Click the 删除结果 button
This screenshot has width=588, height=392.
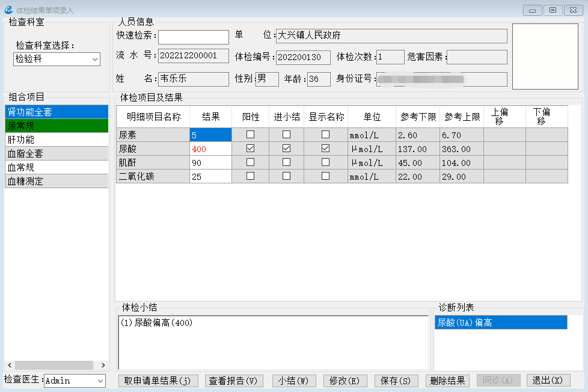(447, 381)
